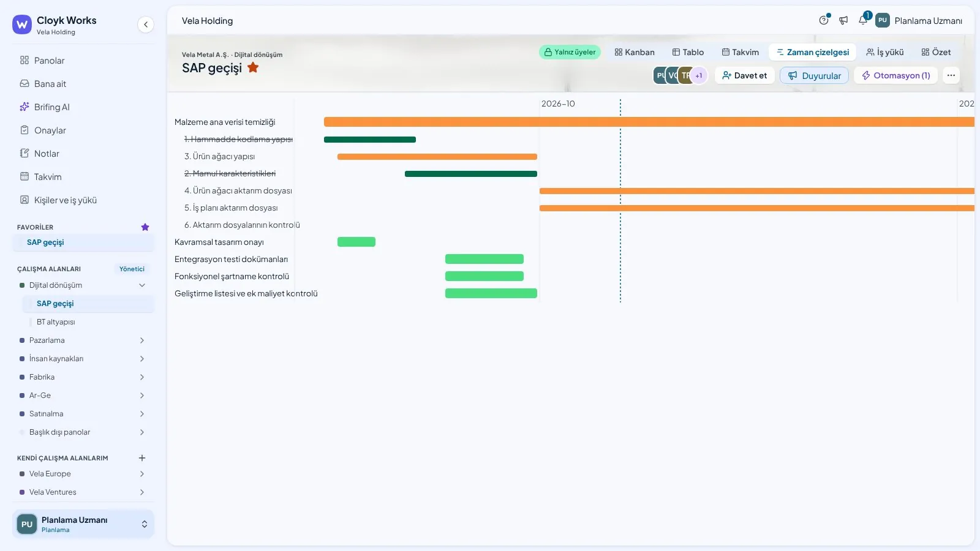Expand the Ar-Ge workspace
The height and width of the screenshot is (551, 980).
coord(142,395)
